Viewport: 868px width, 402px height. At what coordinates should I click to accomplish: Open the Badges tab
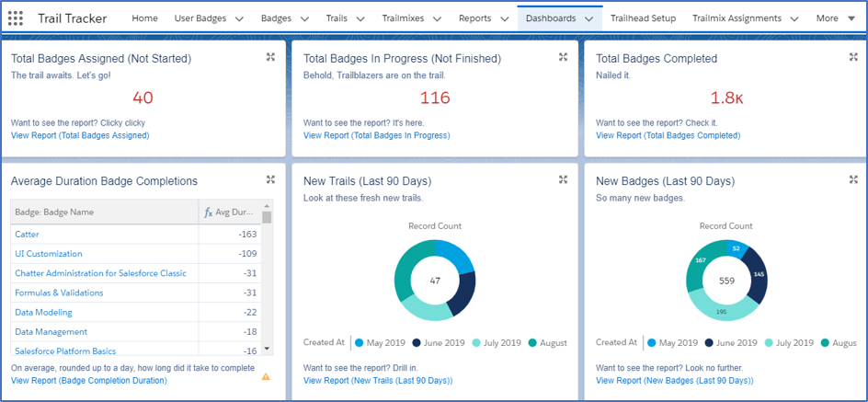(276, 18)
